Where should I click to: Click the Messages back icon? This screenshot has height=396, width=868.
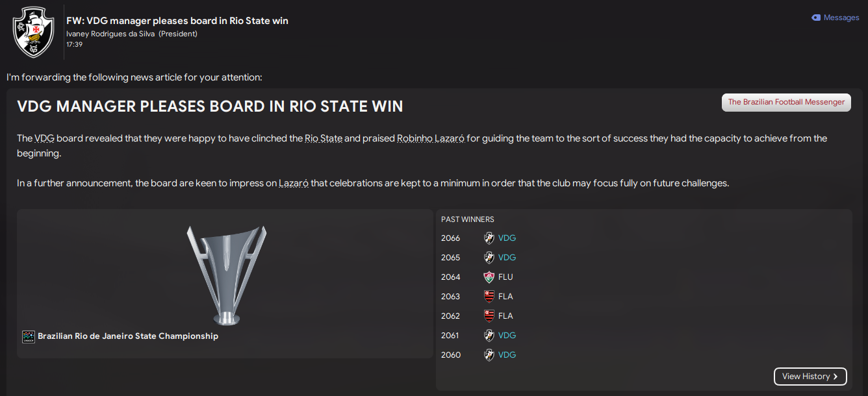(816, 18)
